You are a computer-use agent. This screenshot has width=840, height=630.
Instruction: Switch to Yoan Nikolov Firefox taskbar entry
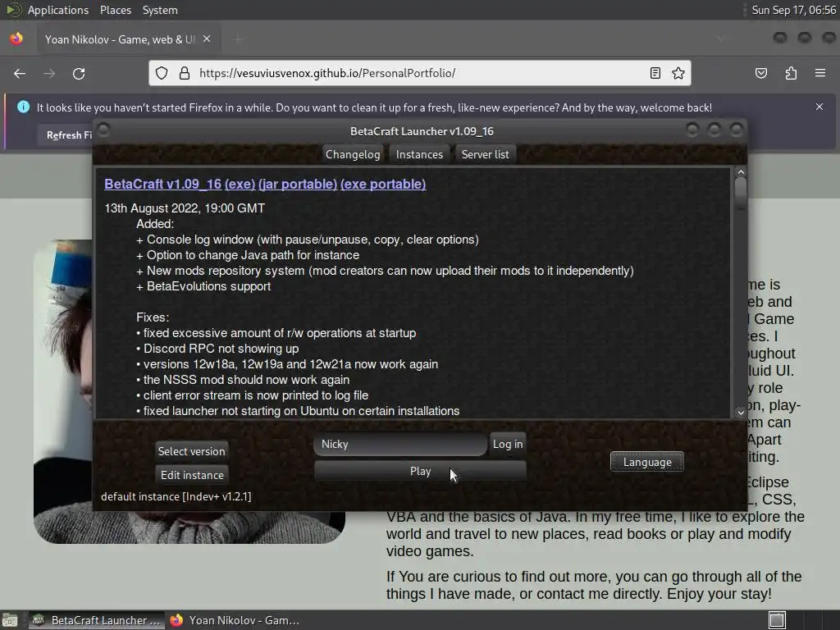click(x=235, y=620)
